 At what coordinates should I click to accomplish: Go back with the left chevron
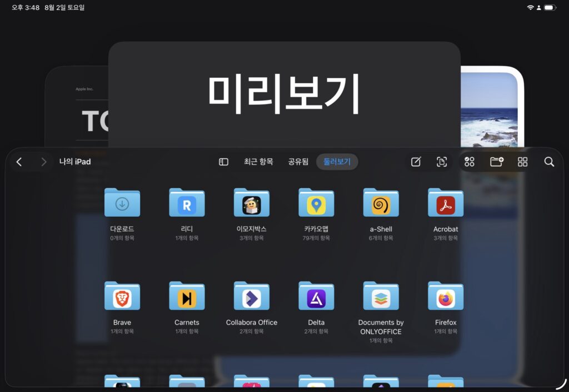[19, 162]
